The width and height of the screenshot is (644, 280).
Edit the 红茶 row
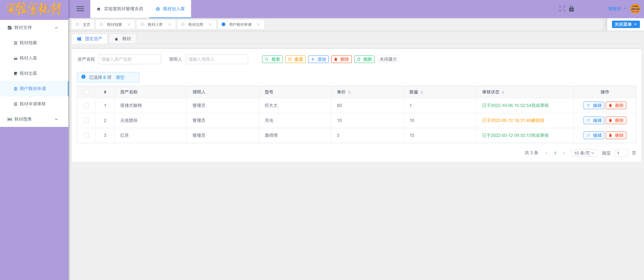[x=594, y=135]
